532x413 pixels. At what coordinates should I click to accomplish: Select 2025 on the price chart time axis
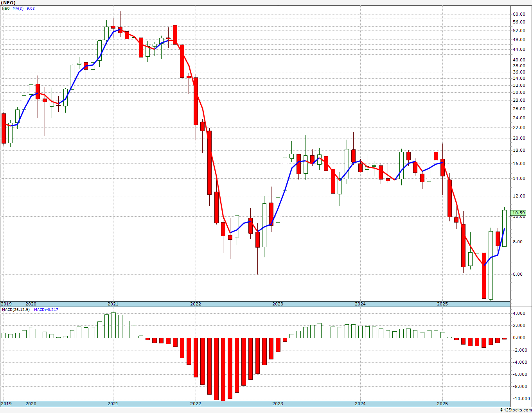[442, 304]
